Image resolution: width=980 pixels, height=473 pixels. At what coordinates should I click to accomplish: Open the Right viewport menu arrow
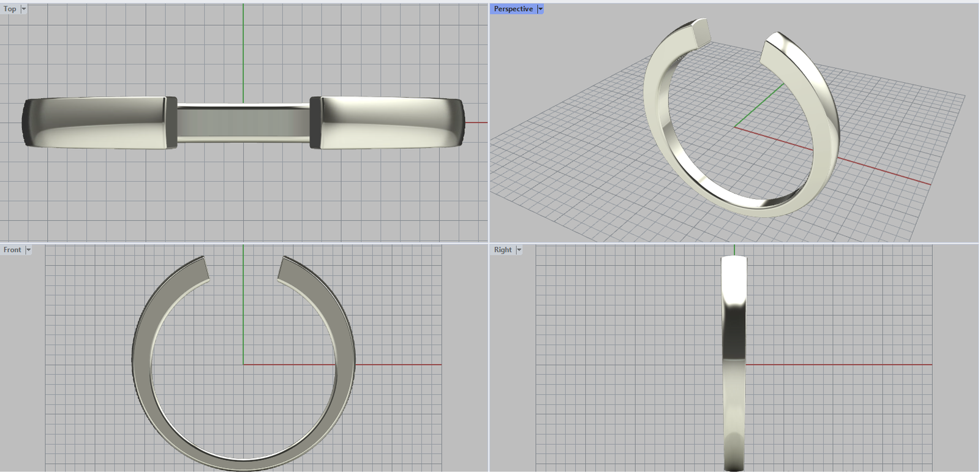(x=519, y=250)
